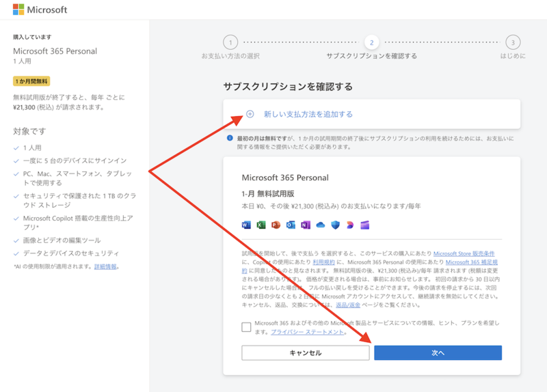Click the plus icon for adding payment method
This screenshot has width=547, height=392.
250,114
